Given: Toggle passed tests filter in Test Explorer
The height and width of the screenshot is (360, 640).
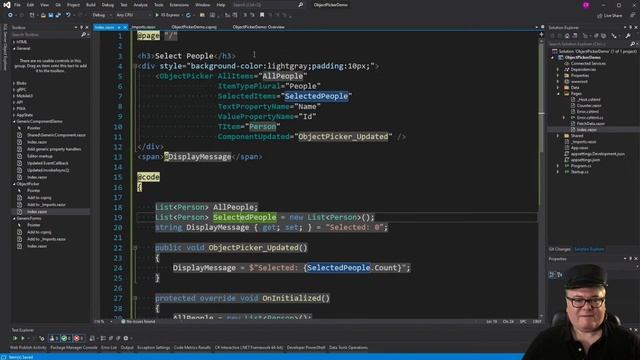Looking at the screenshot, I should [66, 338].
